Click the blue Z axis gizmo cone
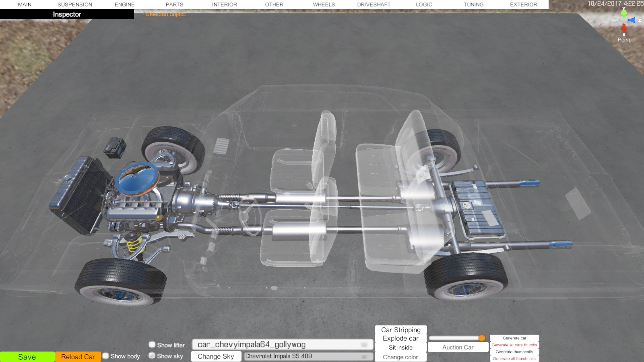Image resolution: width=644 pixels, height=362 pixels. [632, 20]
